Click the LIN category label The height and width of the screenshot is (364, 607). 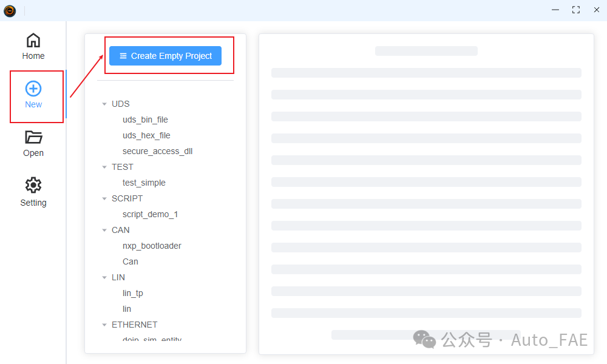pos(118,277)
